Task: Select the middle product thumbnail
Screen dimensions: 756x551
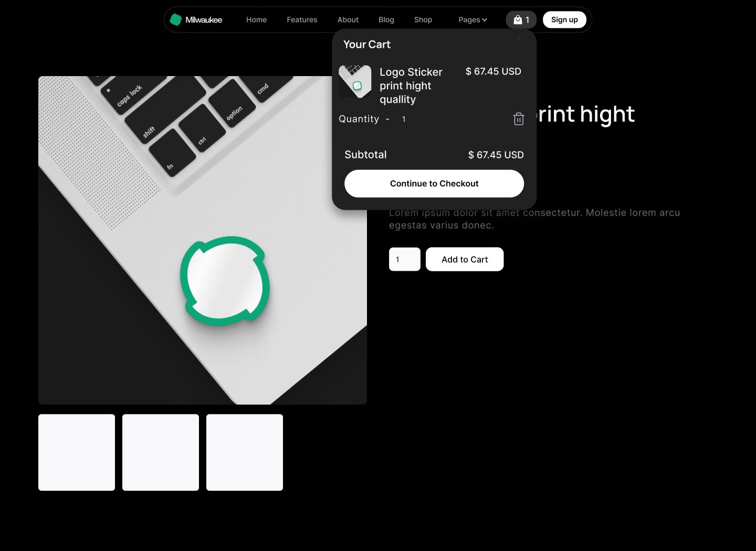Action: [160, 452]
